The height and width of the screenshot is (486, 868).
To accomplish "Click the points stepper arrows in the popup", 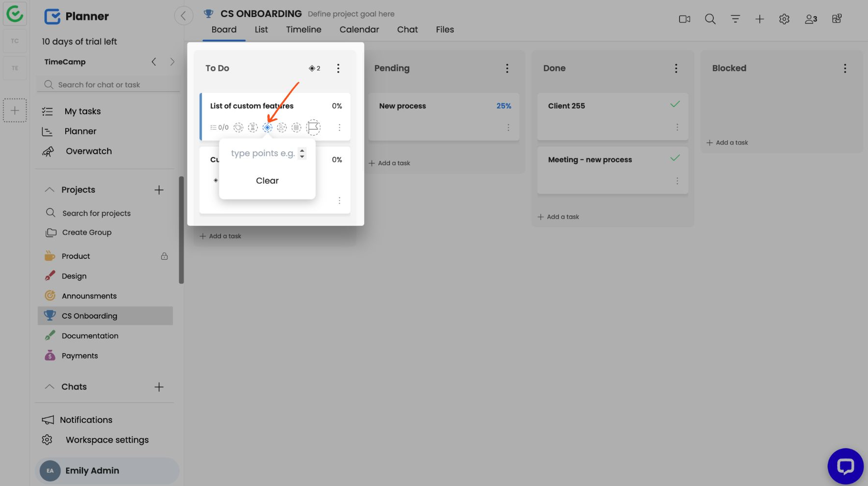I will [x=302, y=153].
